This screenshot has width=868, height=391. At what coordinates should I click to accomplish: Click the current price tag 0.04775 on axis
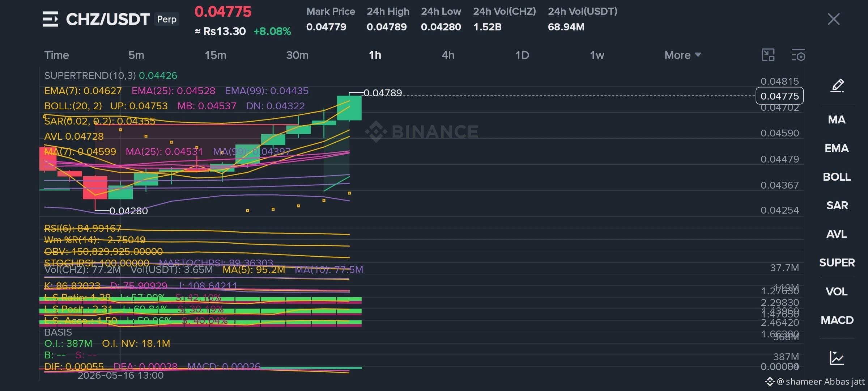[780, 96]
